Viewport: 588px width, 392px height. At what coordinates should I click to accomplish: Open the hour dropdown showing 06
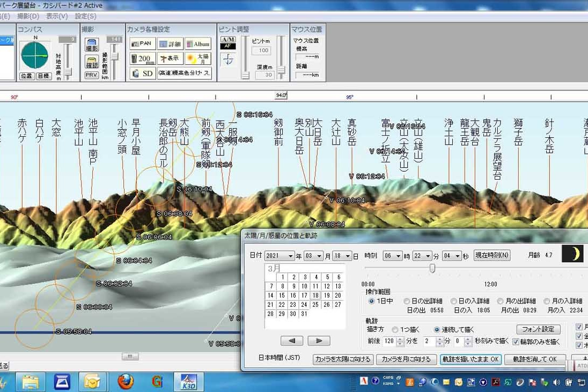tap(393, 256)
